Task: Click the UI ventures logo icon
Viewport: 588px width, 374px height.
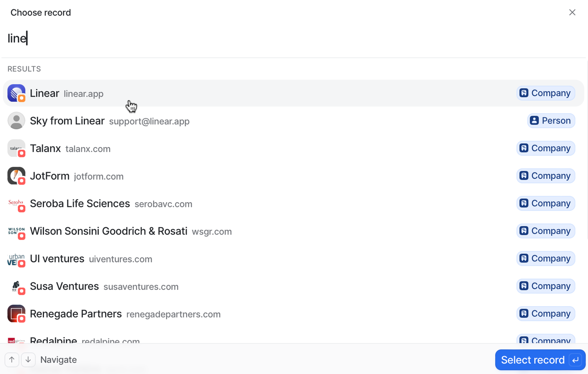Action: coord(16,259)
